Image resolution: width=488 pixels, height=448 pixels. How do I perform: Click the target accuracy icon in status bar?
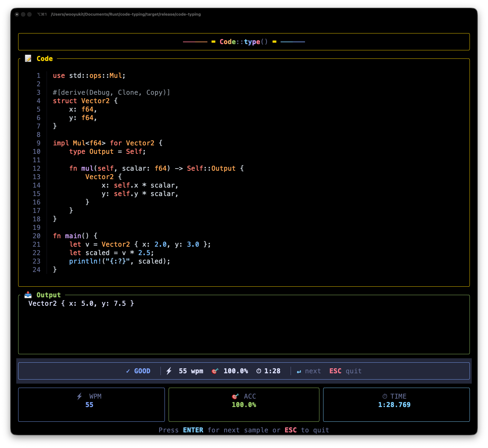[215, 371]
